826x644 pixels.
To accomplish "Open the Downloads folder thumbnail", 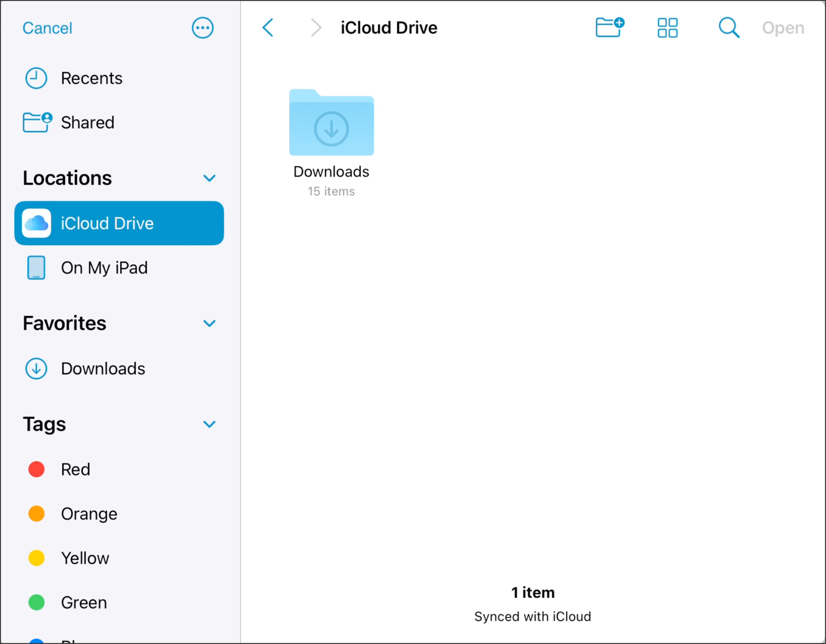I will [x=331, y=122].
